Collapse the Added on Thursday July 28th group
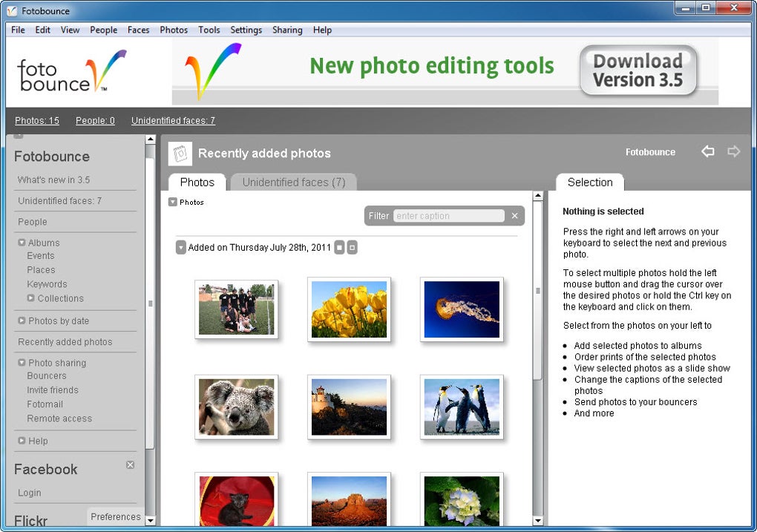This screenshot has width=757, height=532. pyautogui.click(x=180, y=248)
